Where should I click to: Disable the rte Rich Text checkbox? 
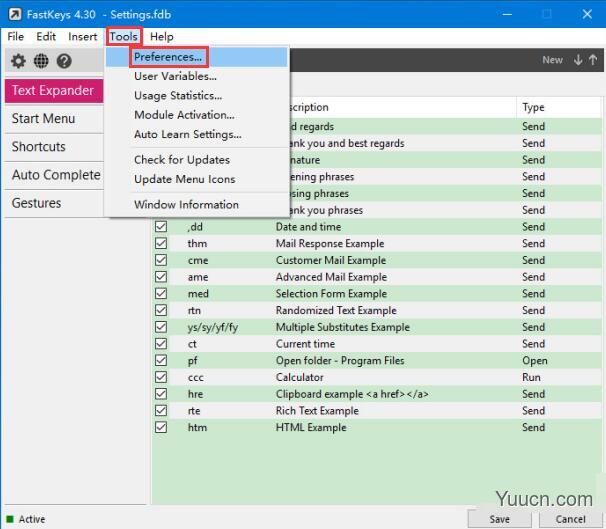click(161, 410)
